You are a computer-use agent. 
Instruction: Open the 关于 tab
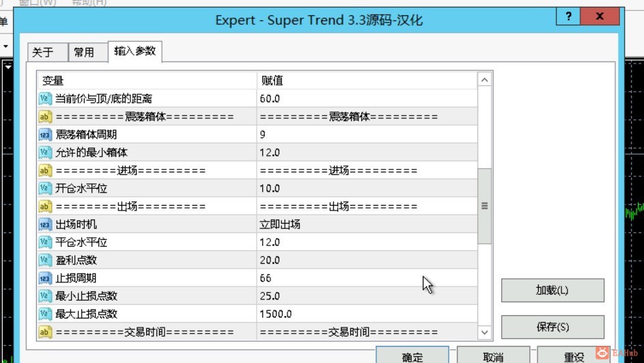[48, 53]
